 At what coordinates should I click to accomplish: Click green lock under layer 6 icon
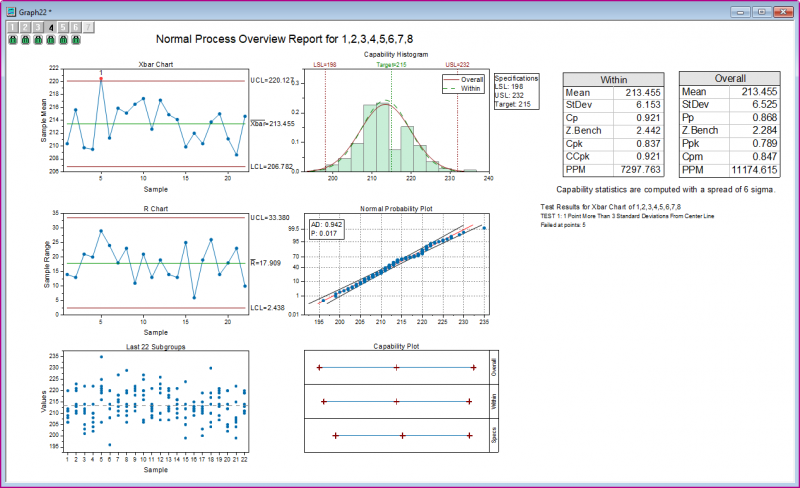pos(76,40)
